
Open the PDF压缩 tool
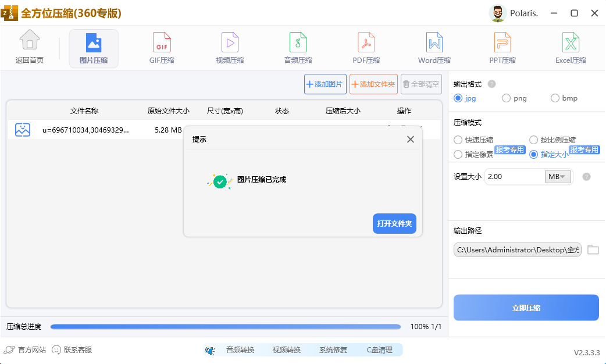(x=366, y=48)
